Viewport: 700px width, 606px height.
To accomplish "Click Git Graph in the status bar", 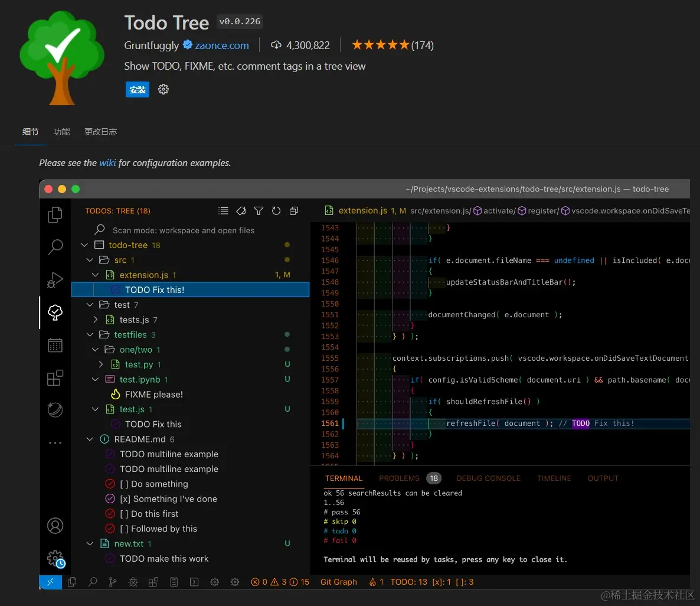I will click(x=338, y=582).
